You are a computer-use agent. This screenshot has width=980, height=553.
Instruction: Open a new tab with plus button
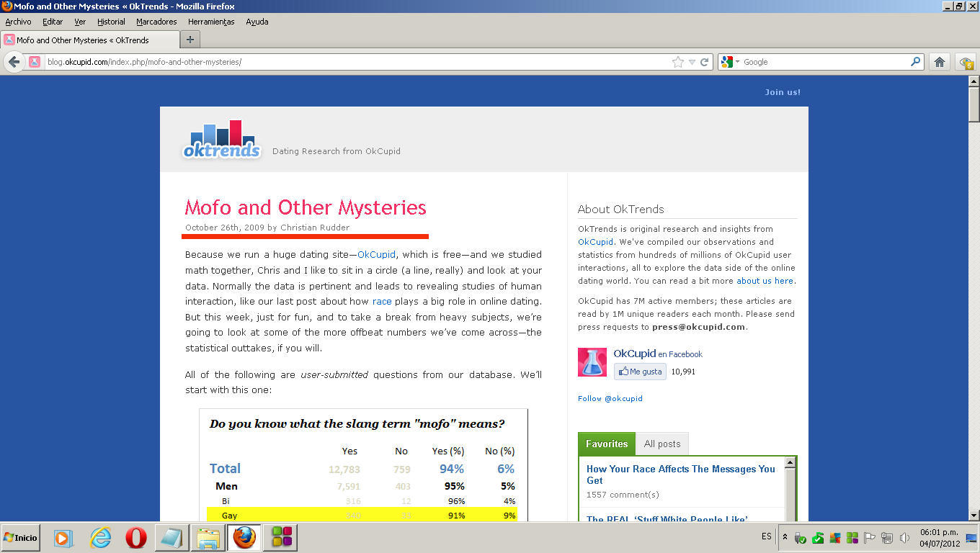(190, 40)
